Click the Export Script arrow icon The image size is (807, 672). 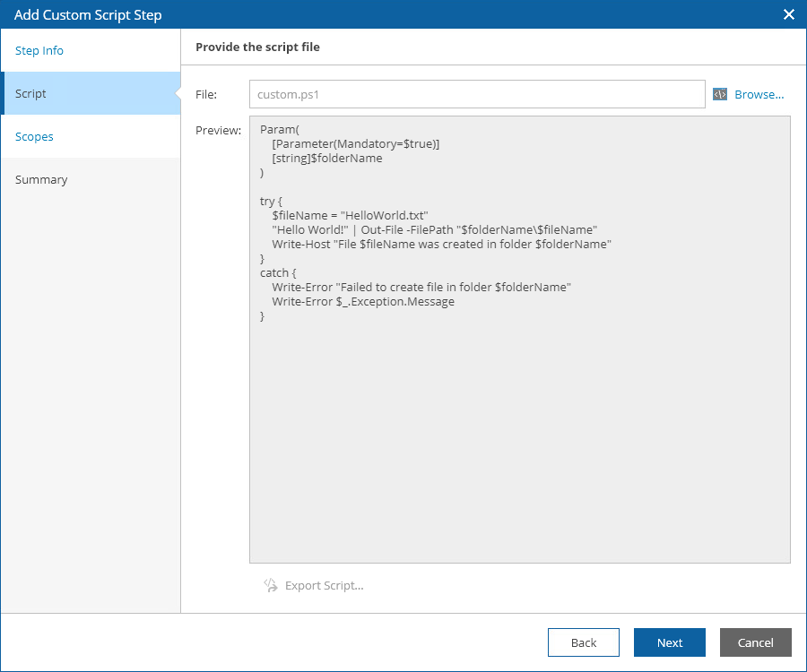(270, 585)
